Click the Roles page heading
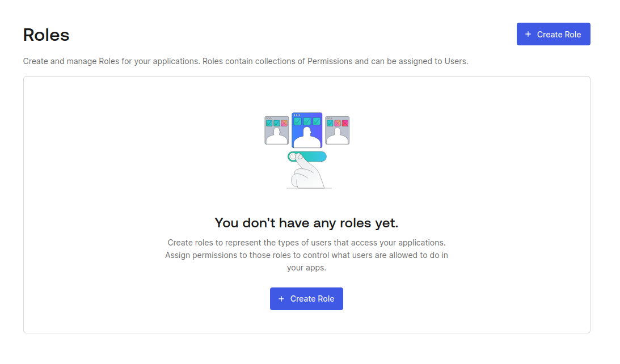 (47, 35)
